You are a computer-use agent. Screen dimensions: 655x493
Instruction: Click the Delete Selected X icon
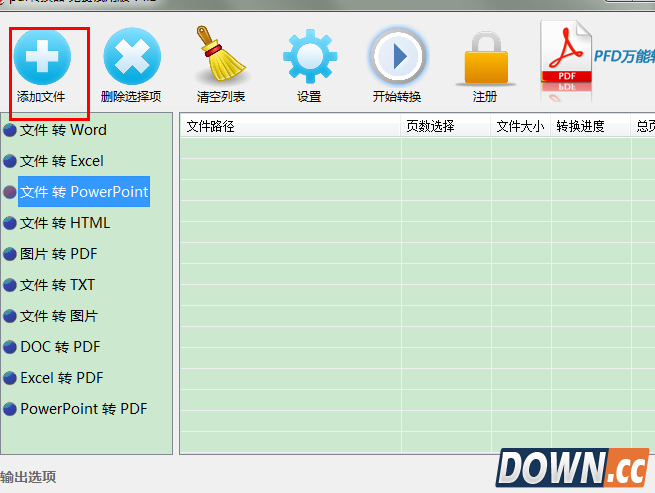[132, 56]
